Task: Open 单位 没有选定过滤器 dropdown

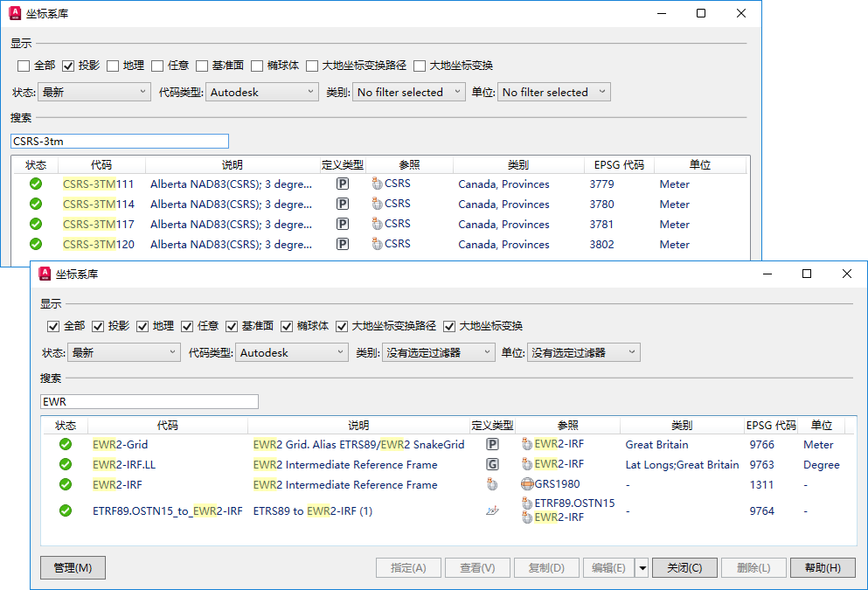Action: [x=583, y=352]
